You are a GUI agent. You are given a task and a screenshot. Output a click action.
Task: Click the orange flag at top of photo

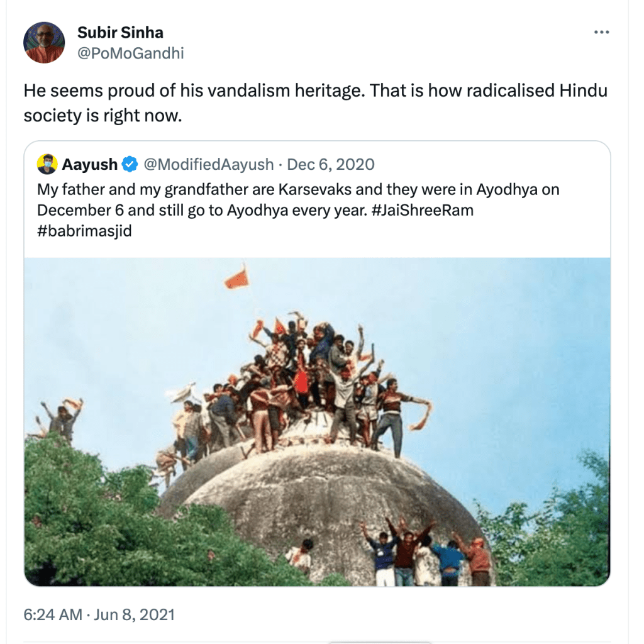[237, 279]
